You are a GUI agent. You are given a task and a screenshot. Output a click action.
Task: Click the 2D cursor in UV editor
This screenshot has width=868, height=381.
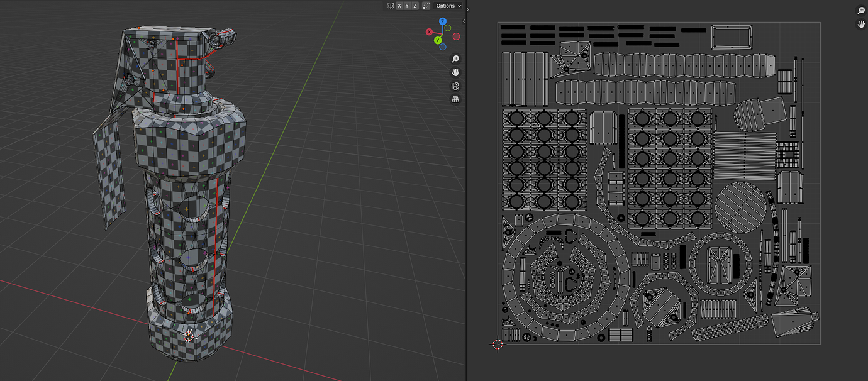coord(498,344)
